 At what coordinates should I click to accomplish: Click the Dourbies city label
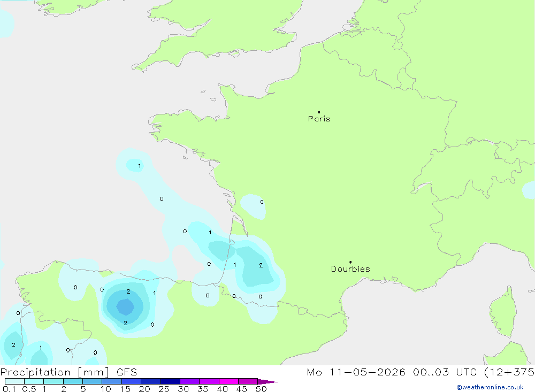pyautogui.click(x=350, y=269)
